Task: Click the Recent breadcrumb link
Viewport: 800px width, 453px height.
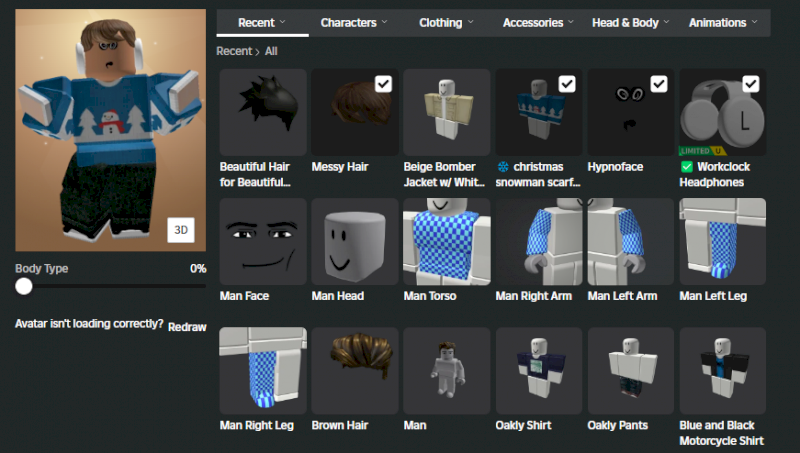Action: point(234,51)
